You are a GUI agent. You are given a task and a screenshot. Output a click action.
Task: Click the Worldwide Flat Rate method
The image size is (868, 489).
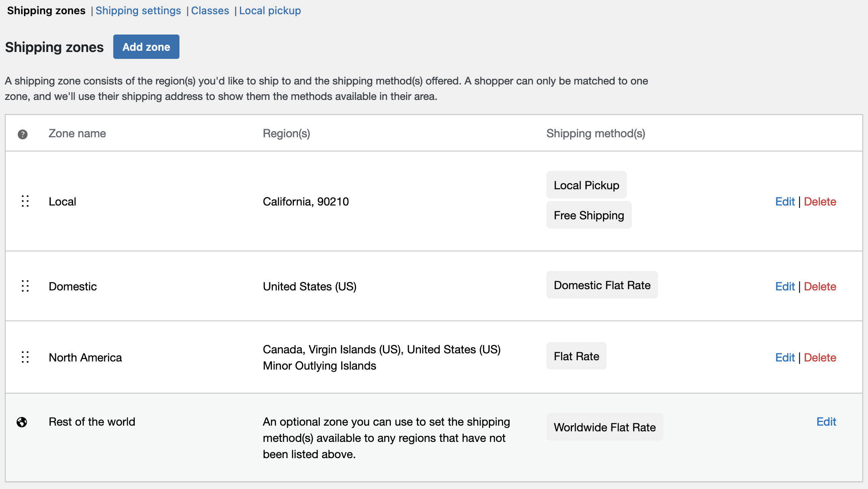point(605,427)
